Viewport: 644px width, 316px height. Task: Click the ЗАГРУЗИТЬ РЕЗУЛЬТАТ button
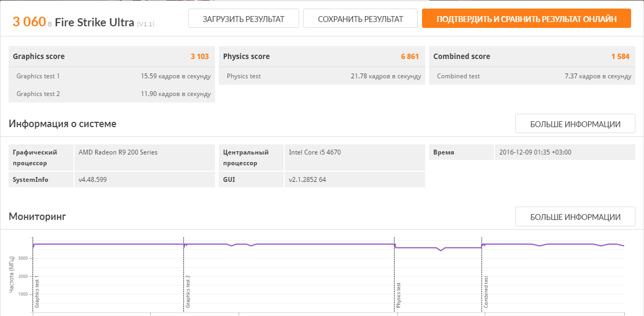pyautogui.click(x=243, y=19)
